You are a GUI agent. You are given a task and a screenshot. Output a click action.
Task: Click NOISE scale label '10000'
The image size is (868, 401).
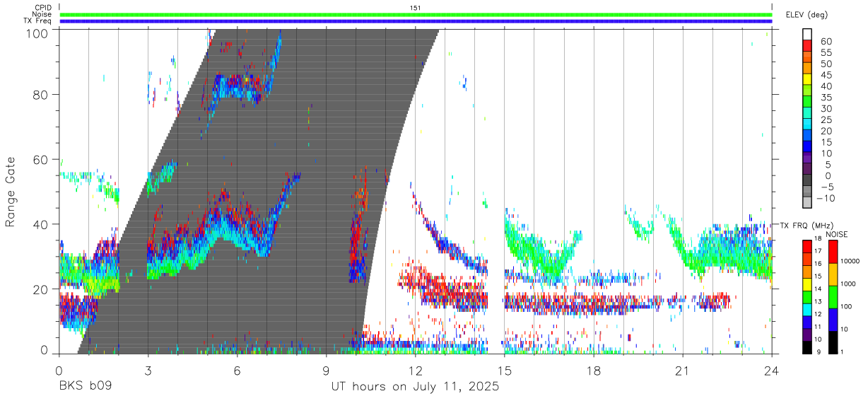(852, 261)
